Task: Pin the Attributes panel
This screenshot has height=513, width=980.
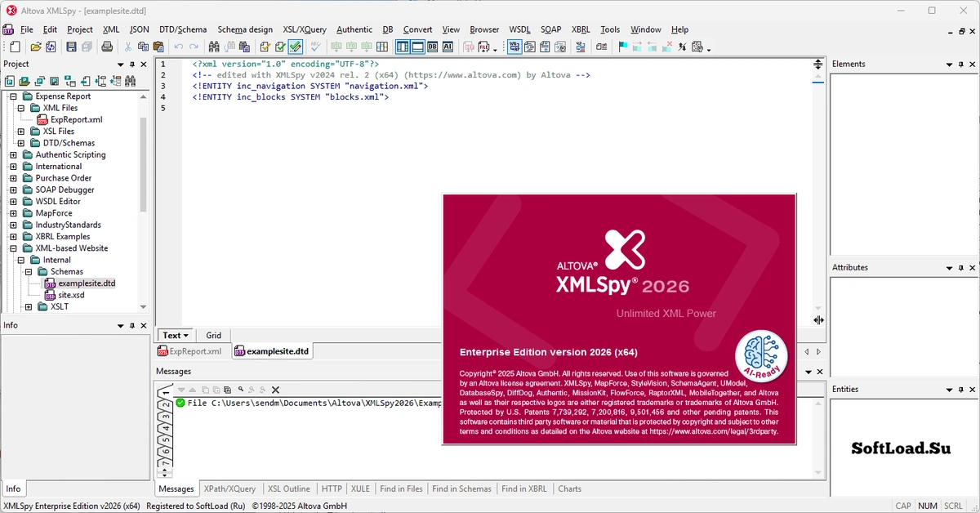Action: [961, 268]
